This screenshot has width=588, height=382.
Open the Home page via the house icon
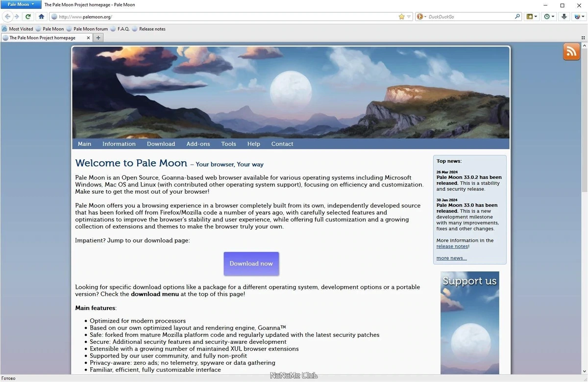pyautogui.click(x=41, y=17)
